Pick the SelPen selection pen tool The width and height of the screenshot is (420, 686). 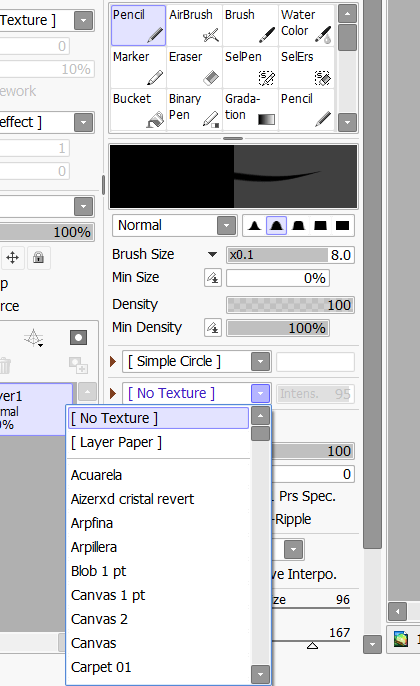coord(250,67)
